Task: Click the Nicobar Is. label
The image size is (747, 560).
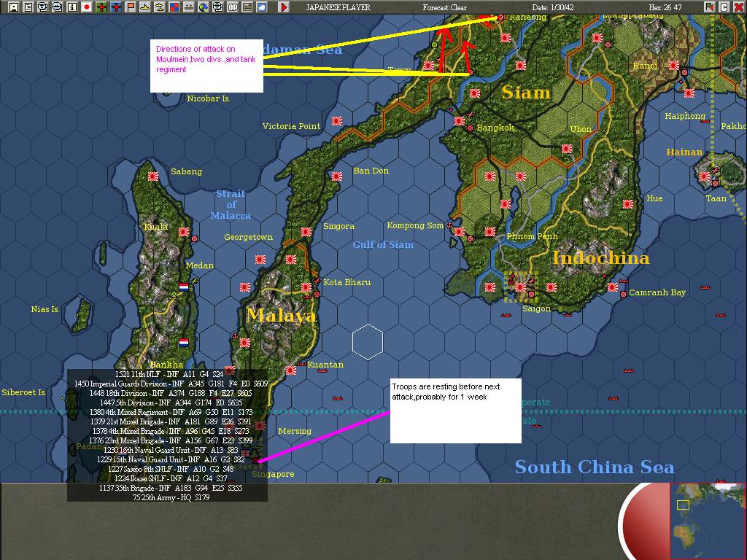Action: (x=208, y=98)
